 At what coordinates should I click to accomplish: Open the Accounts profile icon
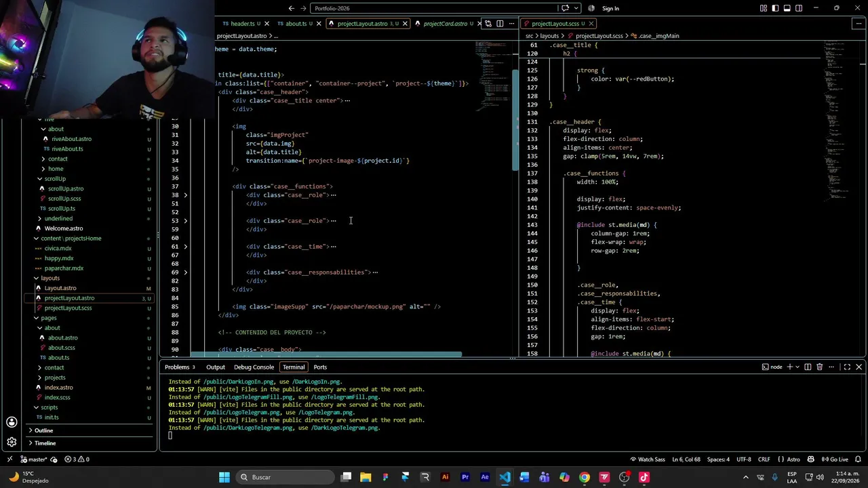[x=12, y=422]
